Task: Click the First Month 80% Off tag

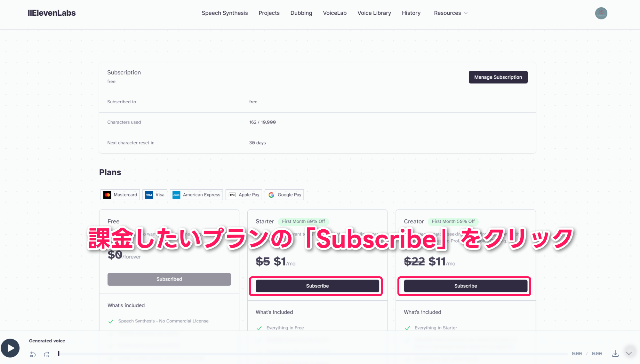Action: 303,221
